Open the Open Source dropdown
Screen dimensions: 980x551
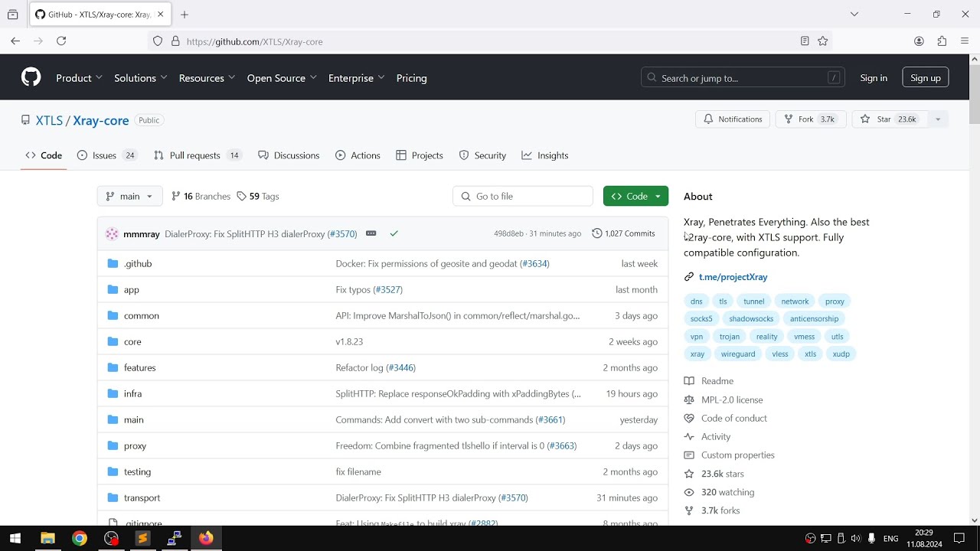[282, 78]
